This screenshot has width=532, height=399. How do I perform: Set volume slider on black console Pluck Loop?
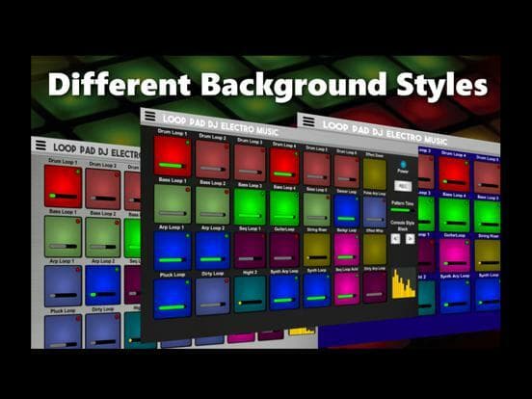click(173, 307)
